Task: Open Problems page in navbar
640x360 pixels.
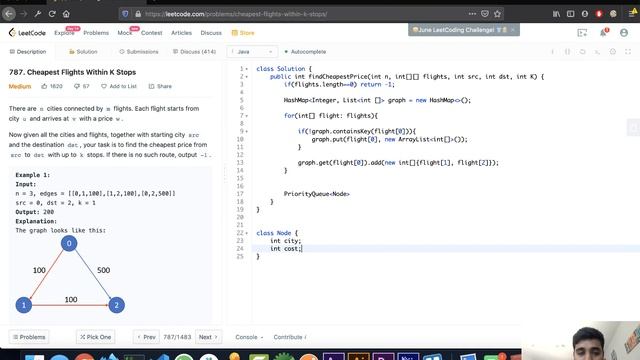Action: [x=96, y=33]
